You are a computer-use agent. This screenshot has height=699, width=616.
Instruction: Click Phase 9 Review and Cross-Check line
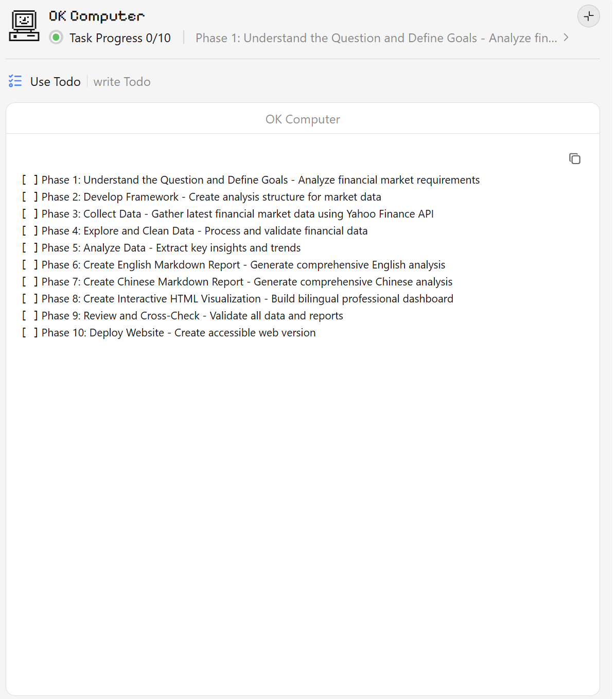(192, 316)
